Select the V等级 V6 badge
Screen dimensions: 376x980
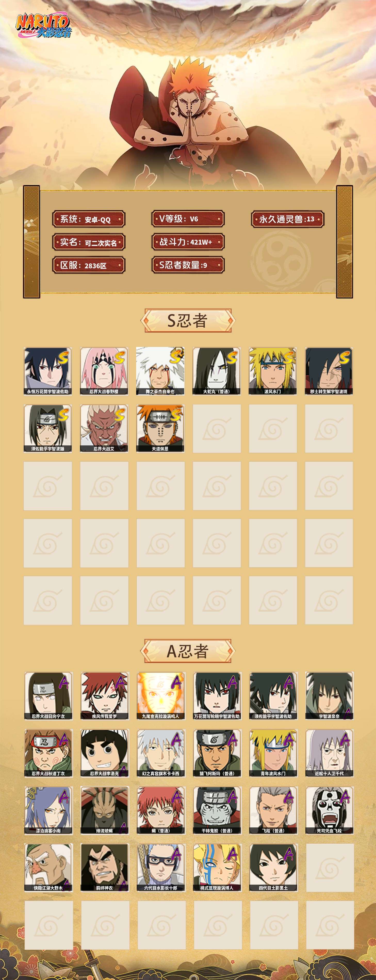tap(188, 219)
